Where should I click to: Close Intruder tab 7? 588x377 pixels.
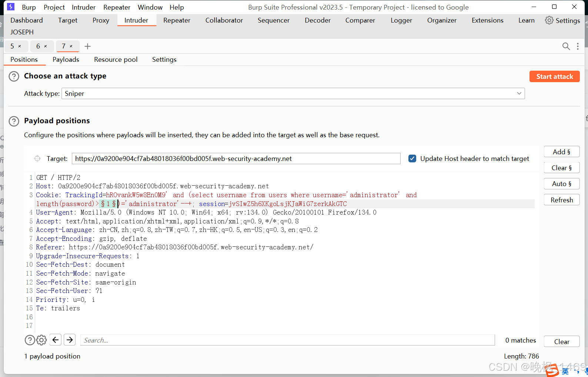click(71, 46)
